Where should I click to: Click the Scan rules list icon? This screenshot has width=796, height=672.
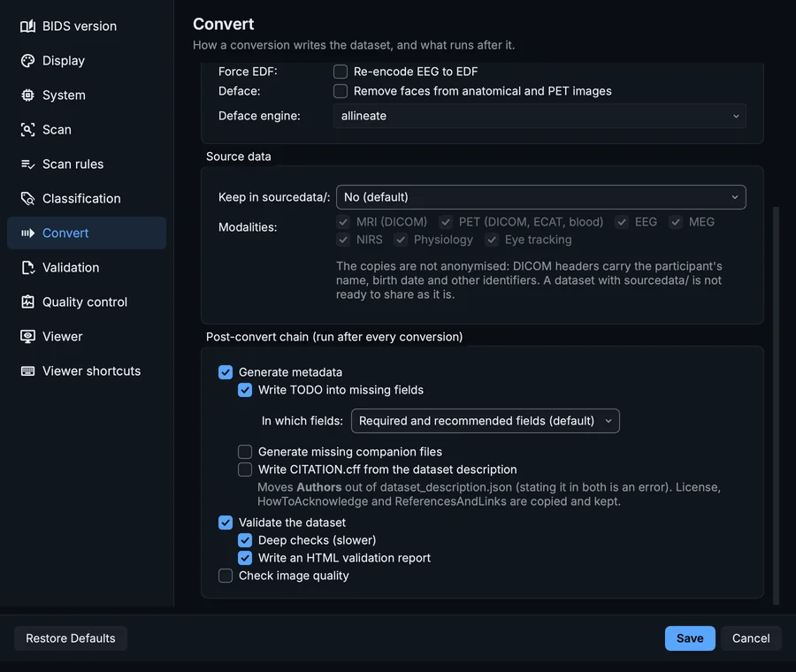[x=28, y=164]
